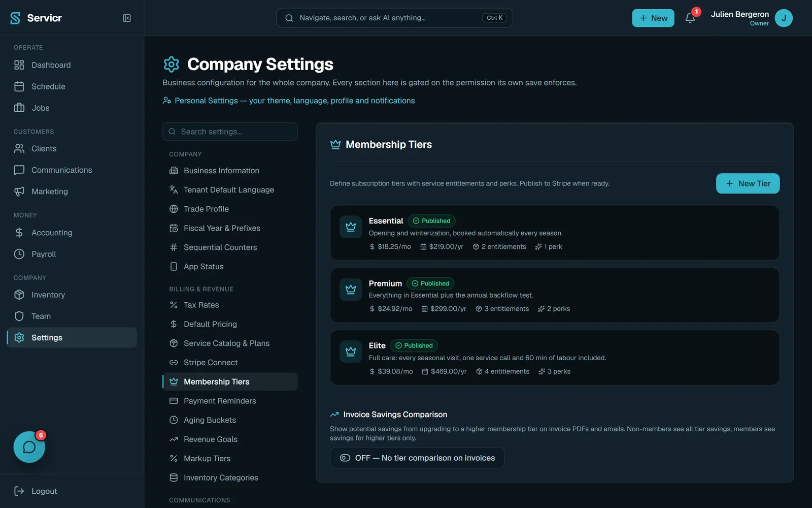The image size is (812, 508).
Task: Open the Elite tier crown icon
Action: point(351,352)
